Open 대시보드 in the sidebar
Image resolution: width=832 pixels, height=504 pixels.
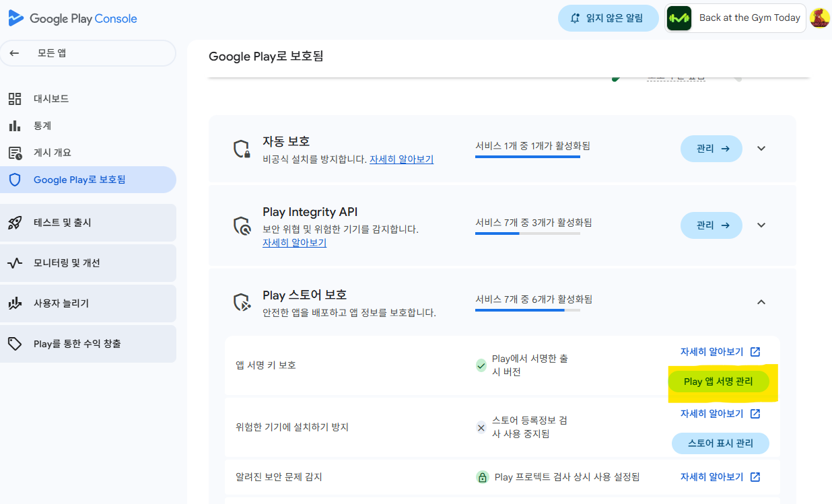click(88, 99)
